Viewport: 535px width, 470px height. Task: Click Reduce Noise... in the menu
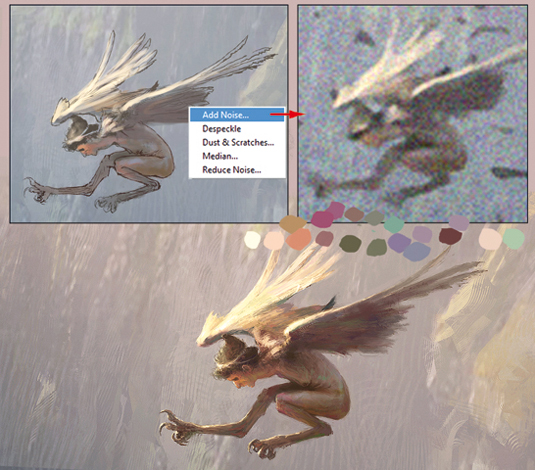232,170
